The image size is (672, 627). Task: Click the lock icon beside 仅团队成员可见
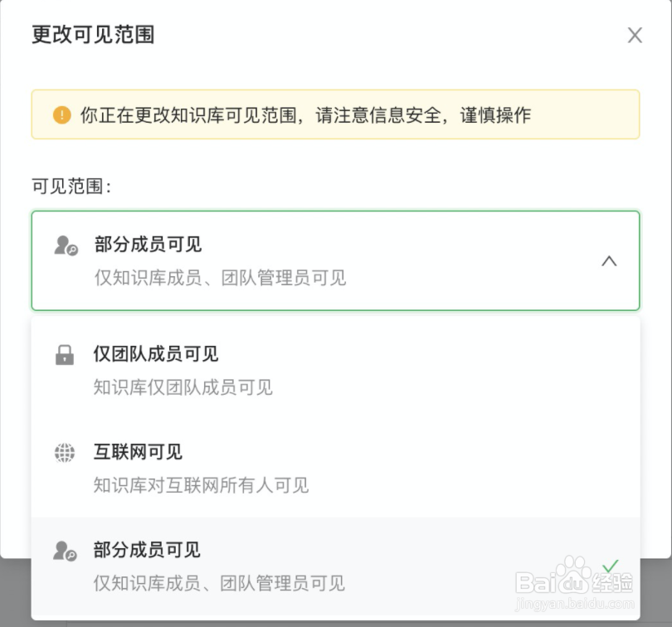point(65,353)
